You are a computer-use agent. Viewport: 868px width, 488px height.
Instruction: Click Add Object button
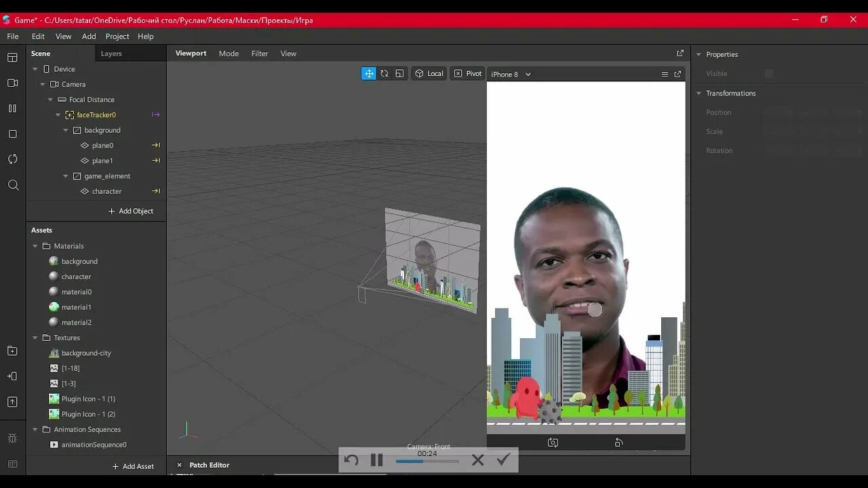pyautogui.click(x=130, y=211)
